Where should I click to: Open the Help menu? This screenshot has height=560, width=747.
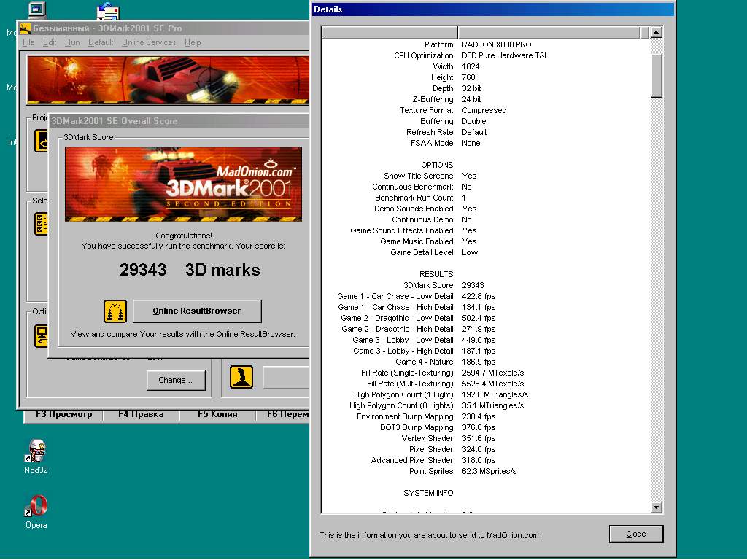point(193,42)
